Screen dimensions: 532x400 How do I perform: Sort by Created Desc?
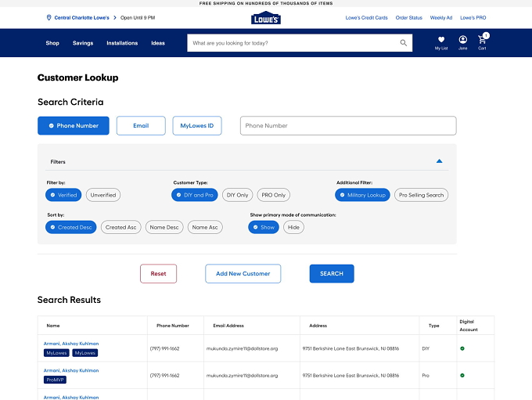coord(71,227)
